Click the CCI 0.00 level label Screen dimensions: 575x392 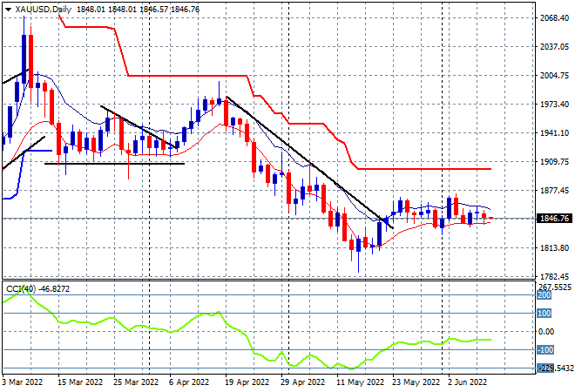pyautogui.click(x=546, y=332)
